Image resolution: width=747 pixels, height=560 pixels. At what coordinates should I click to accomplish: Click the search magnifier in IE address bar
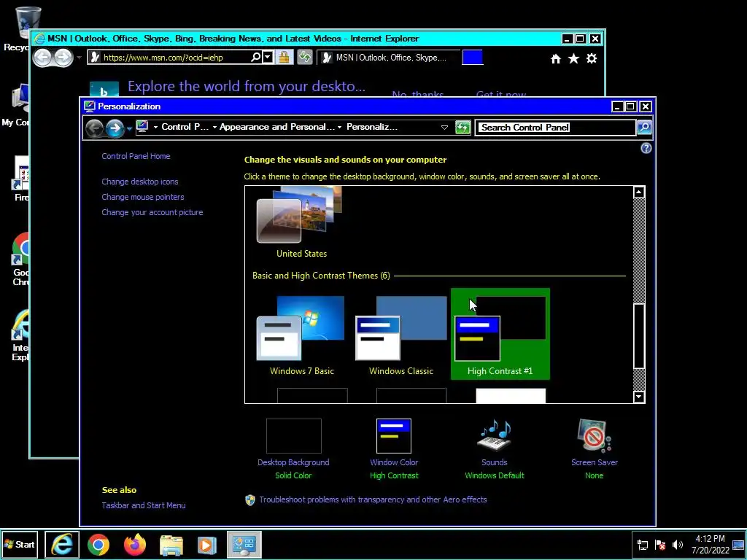[256, 58]
